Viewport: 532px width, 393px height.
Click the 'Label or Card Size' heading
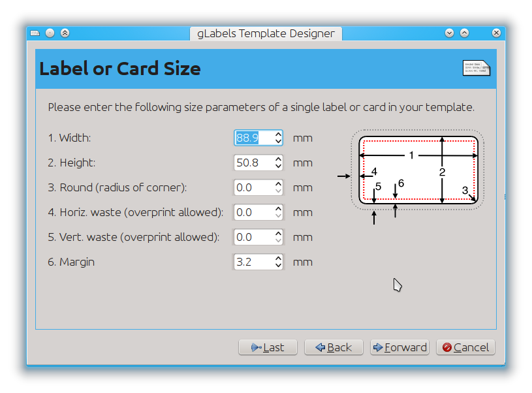click(120, 68)
